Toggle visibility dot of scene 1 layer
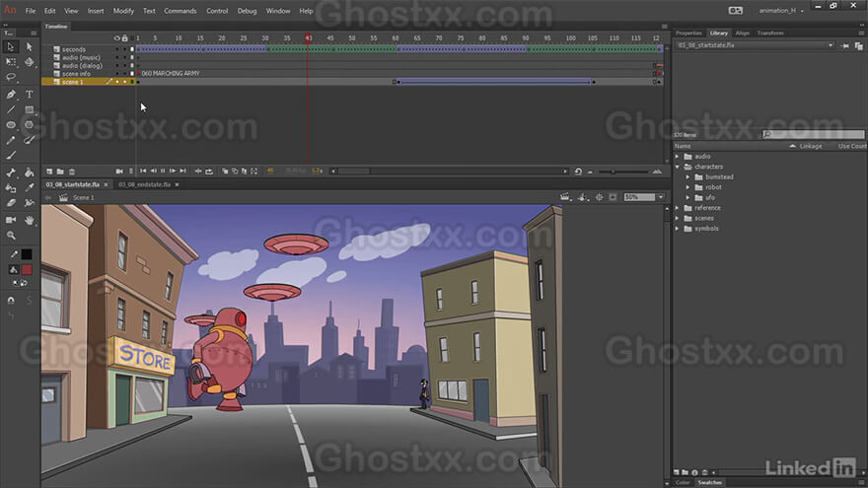Viewport: 868px width, 488px height. pyautogui.click(x=116, y=82)
